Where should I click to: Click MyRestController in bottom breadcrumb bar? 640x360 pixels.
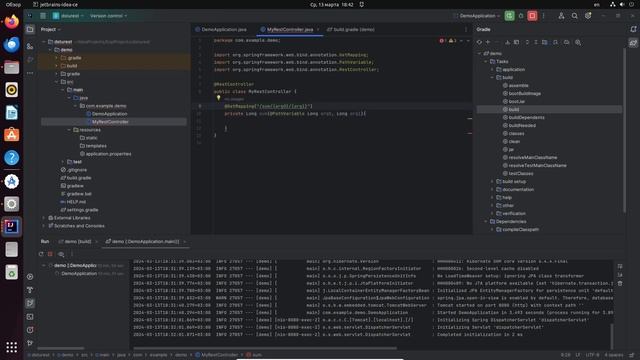(219, 355)
